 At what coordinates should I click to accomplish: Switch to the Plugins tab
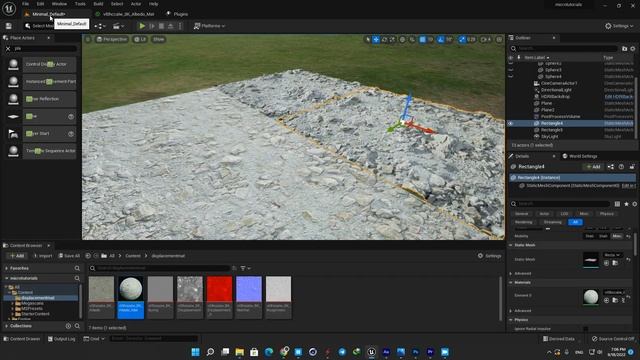tap(177, 14)
